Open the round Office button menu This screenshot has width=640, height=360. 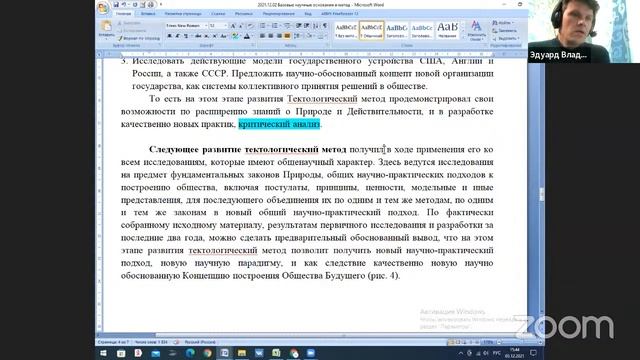[103, 7]
